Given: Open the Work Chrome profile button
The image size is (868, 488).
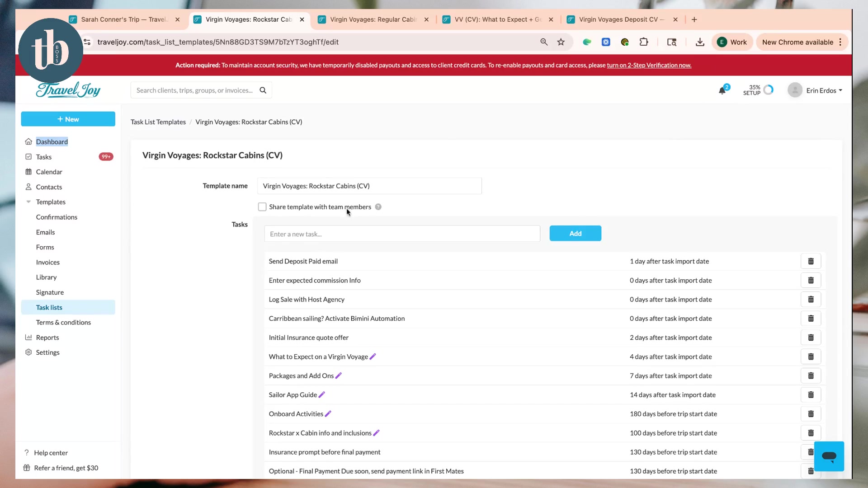Looking at the screenshot, I should (732, 42).
